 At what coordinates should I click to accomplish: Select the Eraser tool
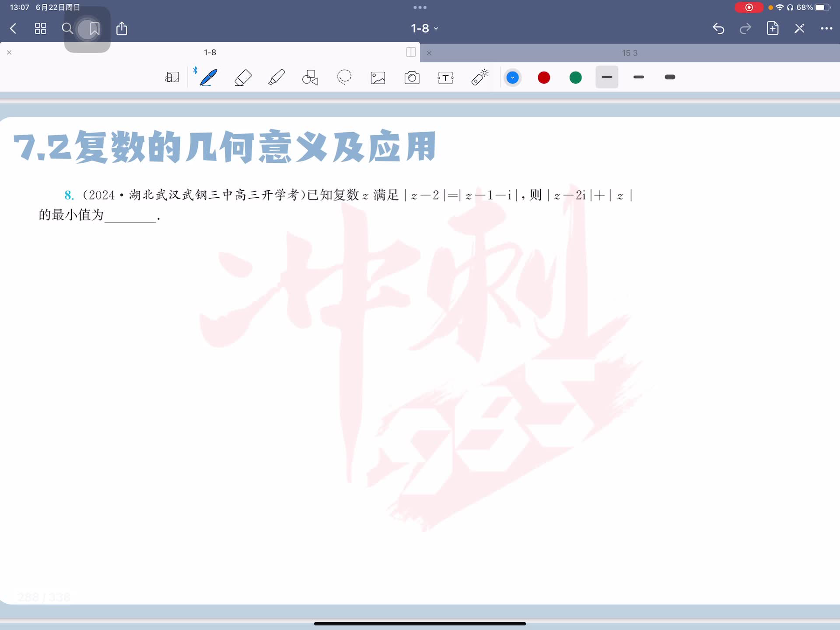[x=243, y=77]
